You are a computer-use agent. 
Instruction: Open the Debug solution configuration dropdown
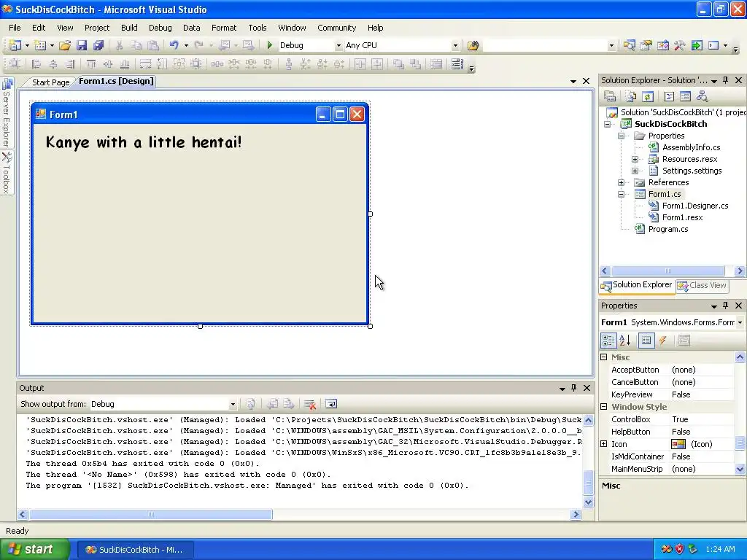pyautogui.click(x=338, y=46)
